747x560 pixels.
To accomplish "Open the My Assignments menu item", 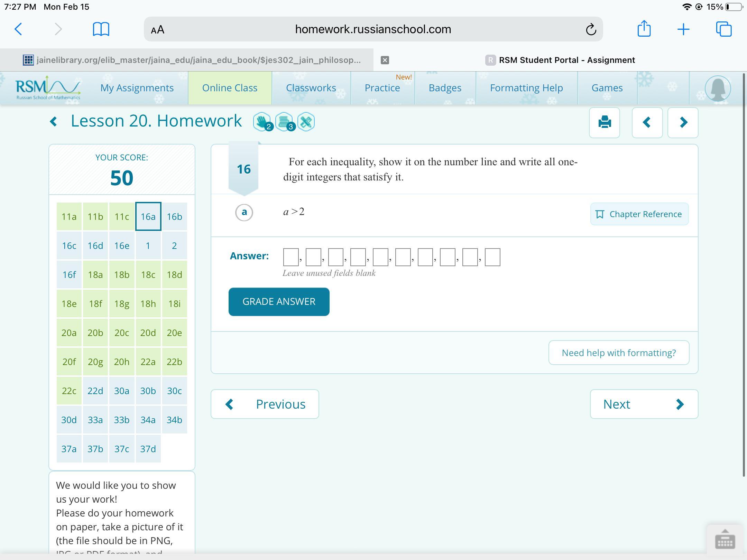I will [x=137, y=88].
